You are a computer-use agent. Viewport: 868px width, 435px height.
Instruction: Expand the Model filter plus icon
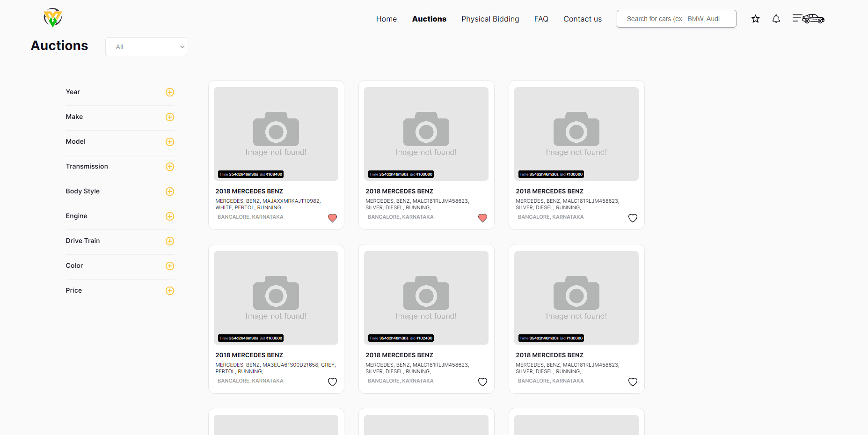pos(170,142)
